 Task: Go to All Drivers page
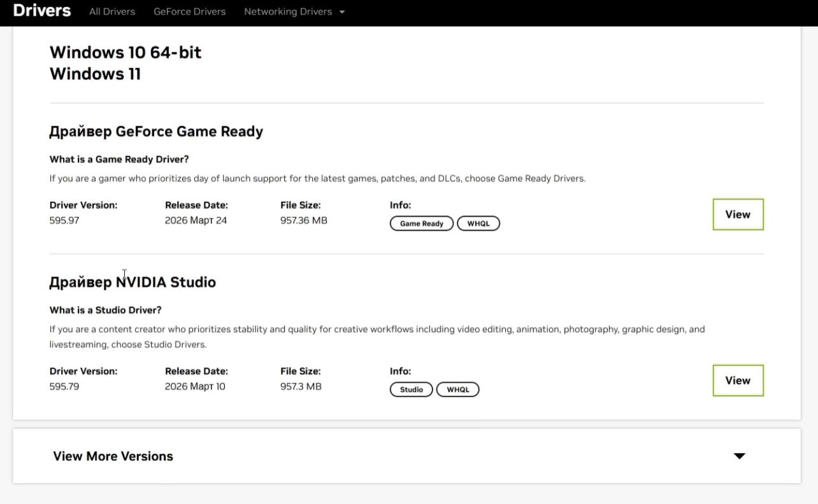coord(112,11)
